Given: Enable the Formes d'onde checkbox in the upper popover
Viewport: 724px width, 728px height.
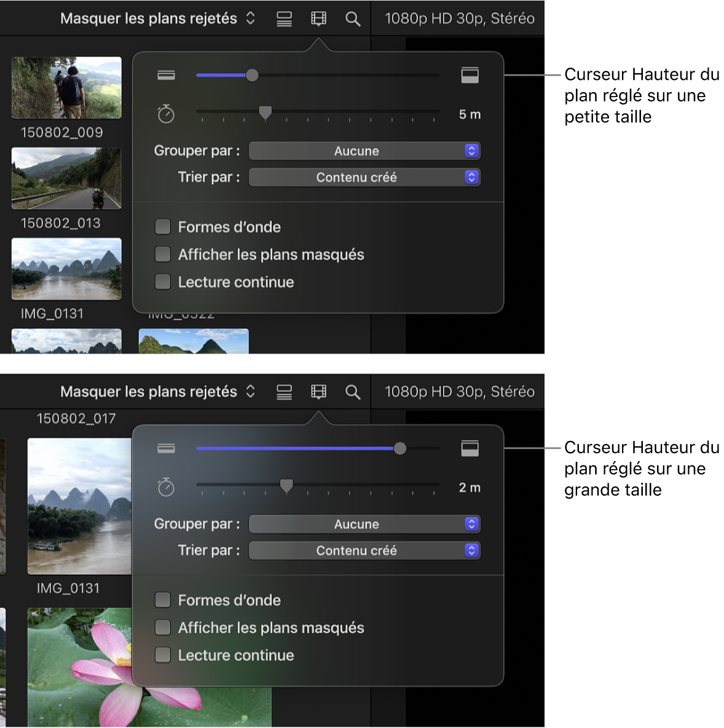Looking at the screenshot, I should click(163, 227).
